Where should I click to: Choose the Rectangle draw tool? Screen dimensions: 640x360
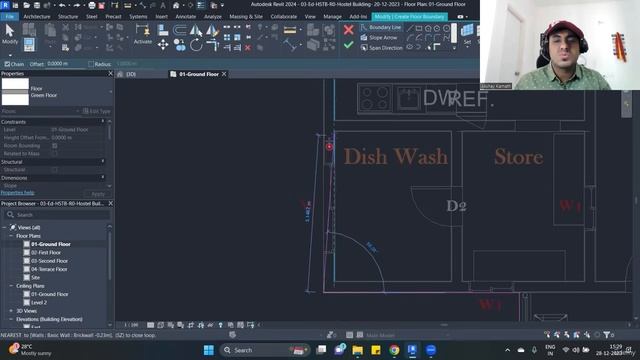(419, 28)
